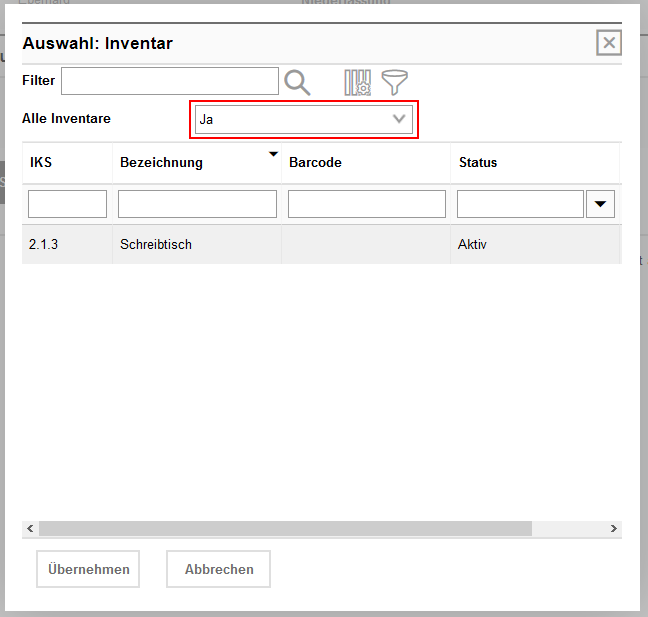Open the Alle Inventare dropdown
This screenshot has height=617, width=648.
[x=304, y=119]
